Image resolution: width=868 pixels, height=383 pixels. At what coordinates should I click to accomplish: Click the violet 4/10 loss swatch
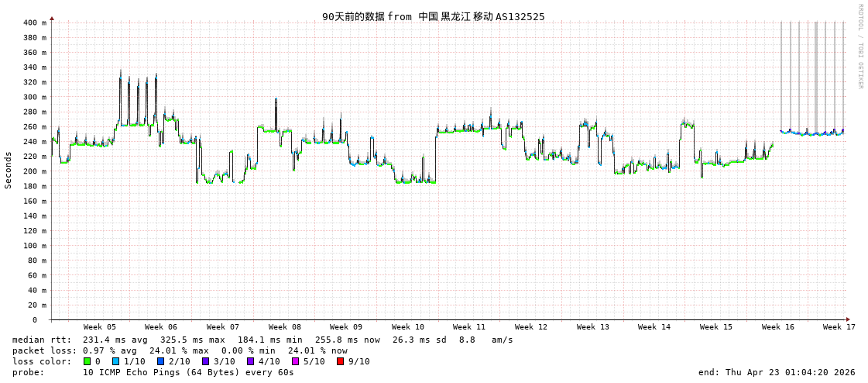click(250, 361)
